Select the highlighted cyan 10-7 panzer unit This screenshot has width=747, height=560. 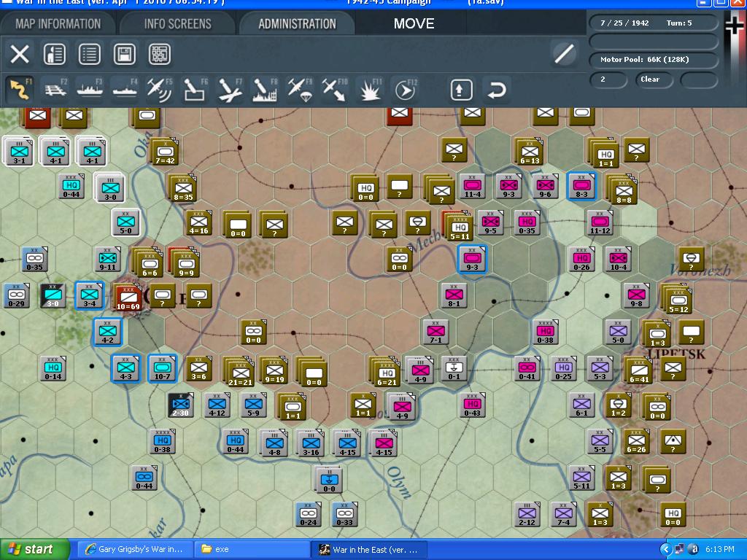163,369
